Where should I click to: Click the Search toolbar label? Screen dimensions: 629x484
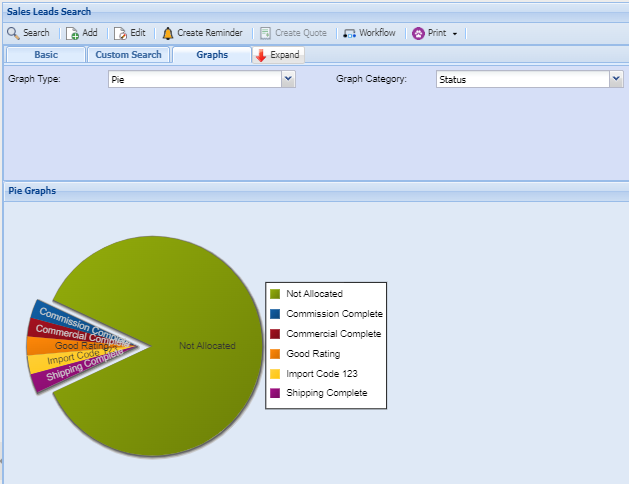pyautogui.click(x=36, y=33)
